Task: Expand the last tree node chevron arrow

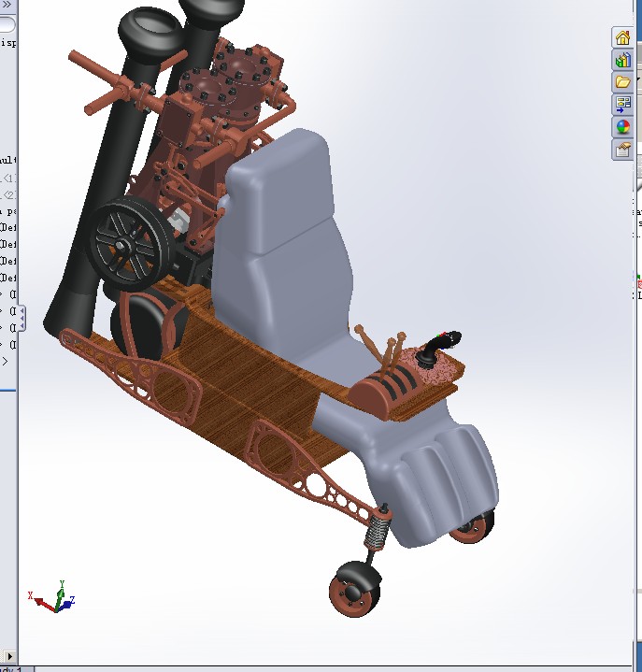Action: (x=5, y=362)
